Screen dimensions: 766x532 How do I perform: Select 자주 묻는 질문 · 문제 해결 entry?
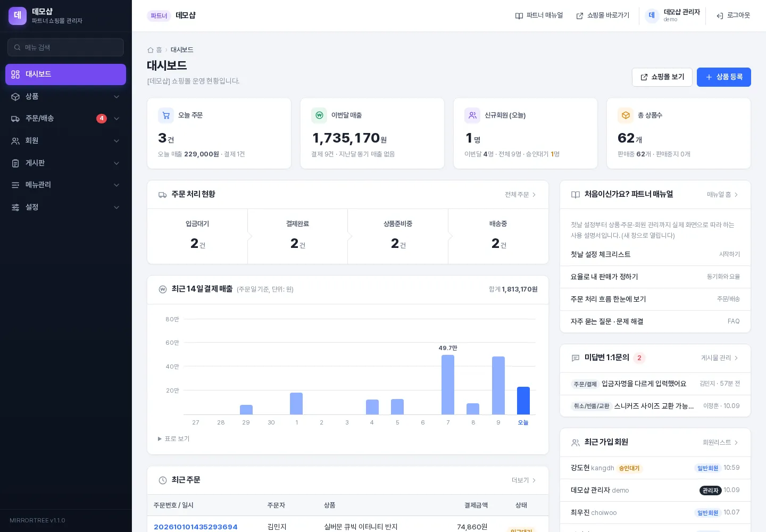(x=655, y=321)
